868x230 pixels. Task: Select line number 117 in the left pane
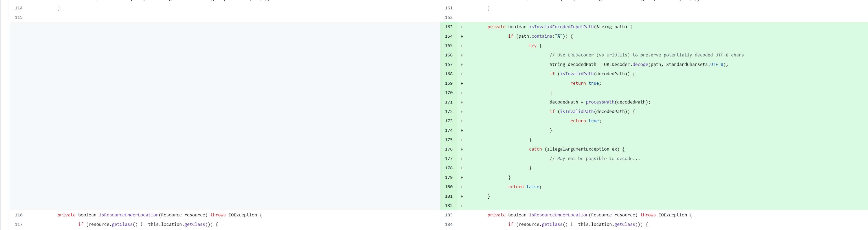19,225
